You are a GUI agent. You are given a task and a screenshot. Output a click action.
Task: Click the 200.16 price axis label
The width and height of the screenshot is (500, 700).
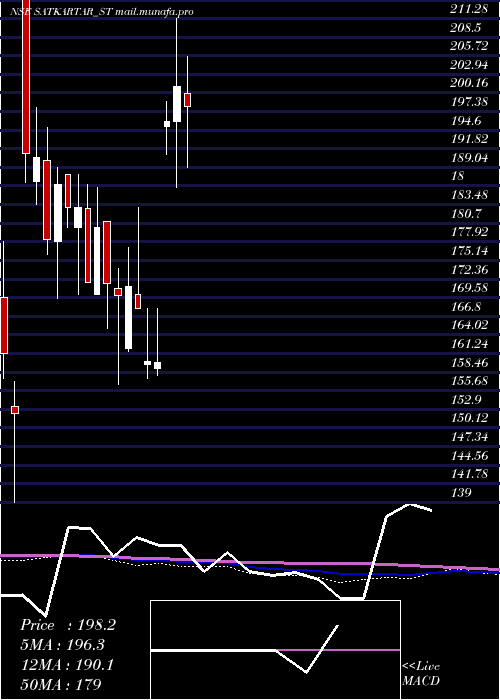point(469,83)
